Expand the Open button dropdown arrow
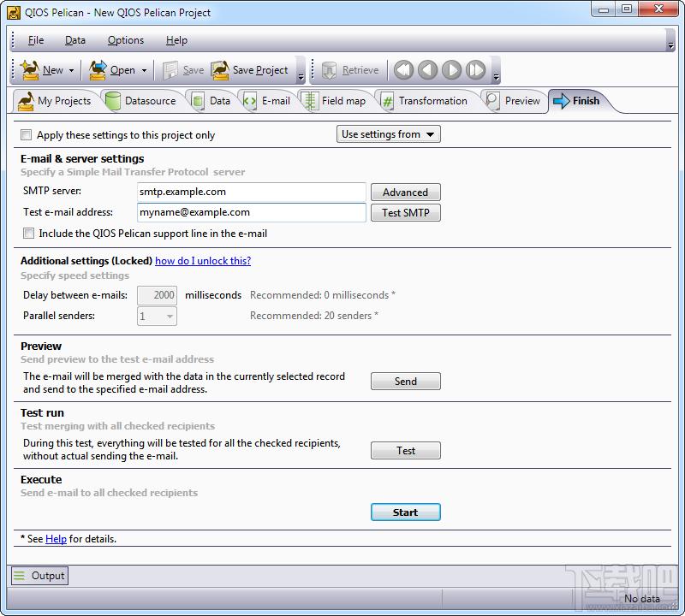This screenshot has height=616, width=685. click(144, 70)
